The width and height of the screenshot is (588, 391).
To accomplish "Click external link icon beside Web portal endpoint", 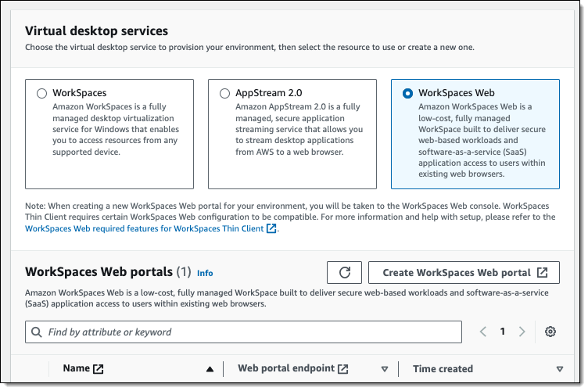I will (342, 369).
